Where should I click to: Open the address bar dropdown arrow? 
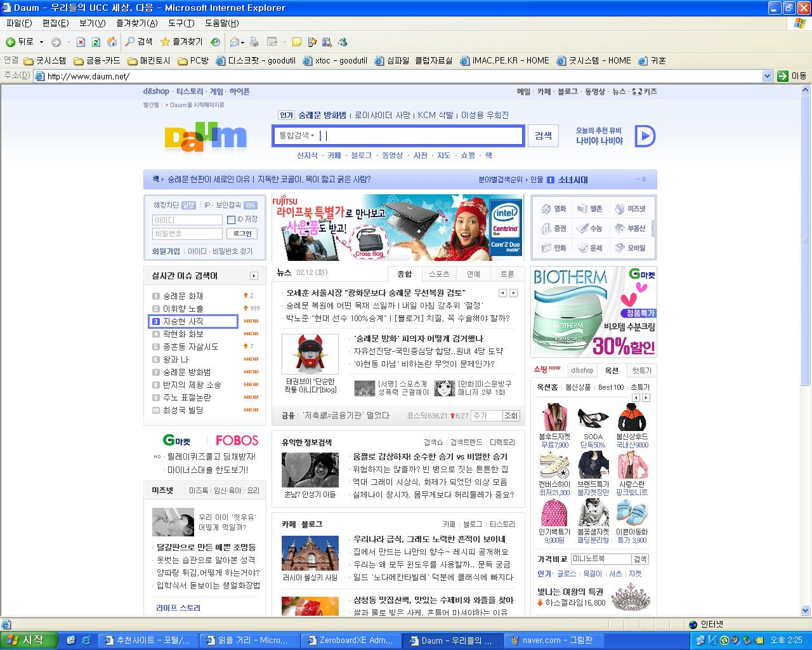[x=766, y=76]
